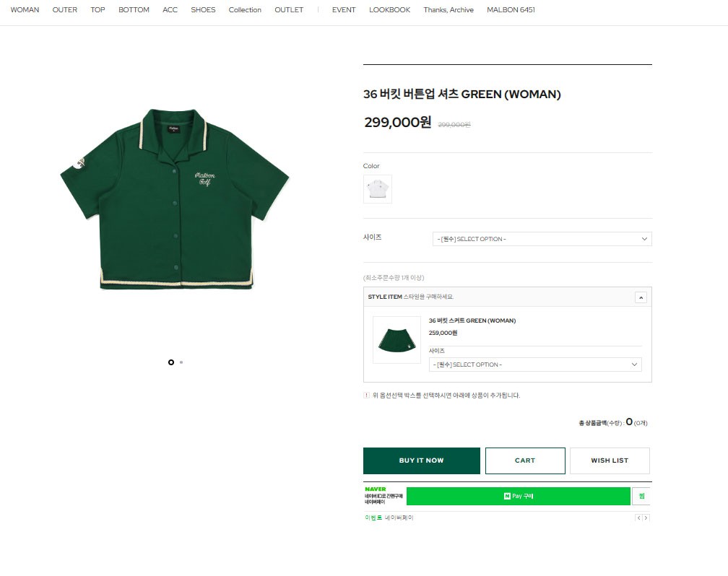Add item with the CART button
This screenshot has height=576, width=728.
tap(525, 461)
